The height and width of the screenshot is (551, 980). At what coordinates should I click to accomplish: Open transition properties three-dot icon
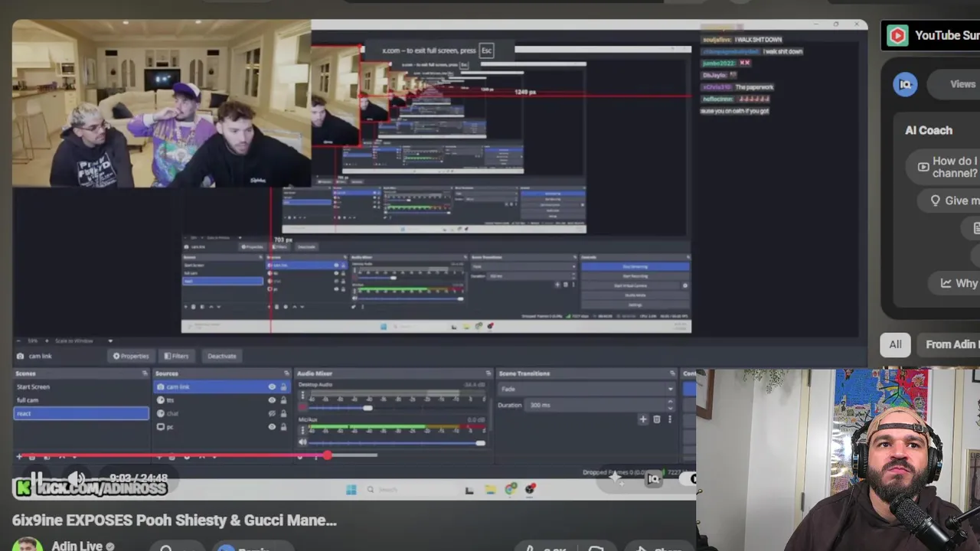pyautogui.click(x=669, y=419)
